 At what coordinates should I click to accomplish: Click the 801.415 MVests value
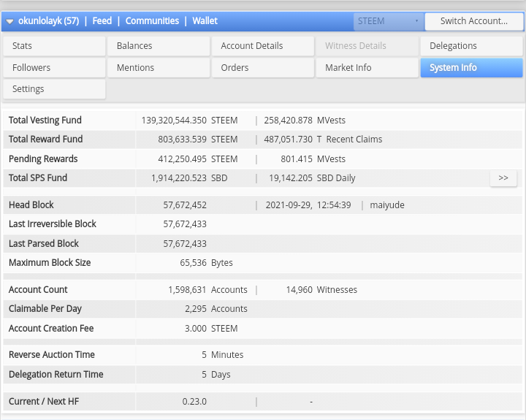click(x=313, y=159)
